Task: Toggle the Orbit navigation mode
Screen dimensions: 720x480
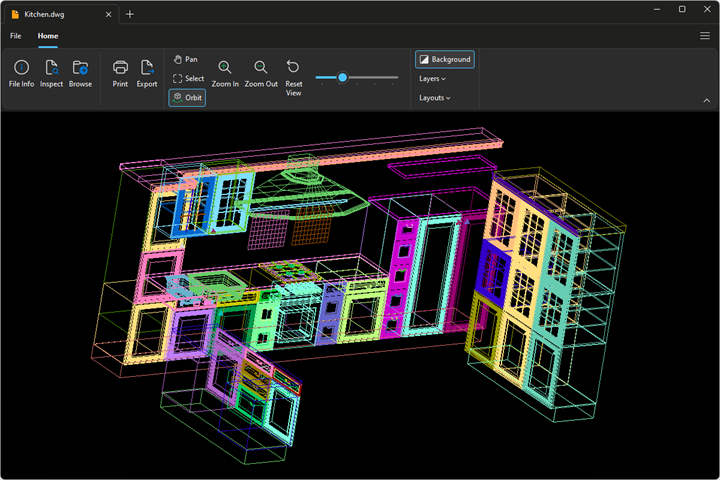Action: point(187,98)
